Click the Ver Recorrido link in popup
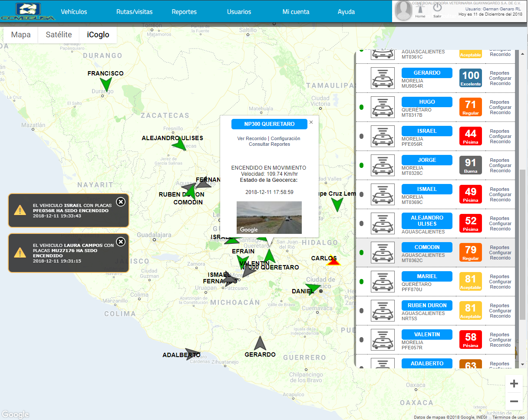Screen dimensions: 528x420 coord(252,138)
